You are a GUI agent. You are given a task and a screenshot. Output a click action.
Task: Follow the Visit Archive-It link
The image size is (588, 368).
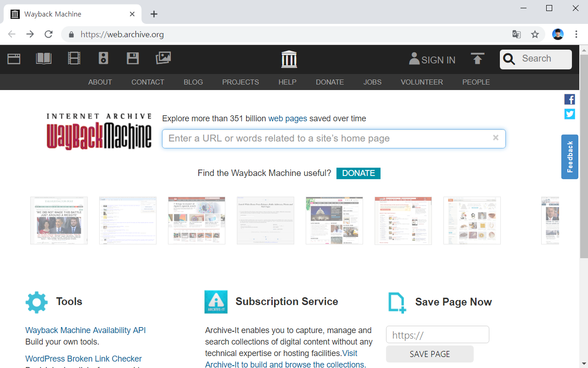[x=286, y=359]
